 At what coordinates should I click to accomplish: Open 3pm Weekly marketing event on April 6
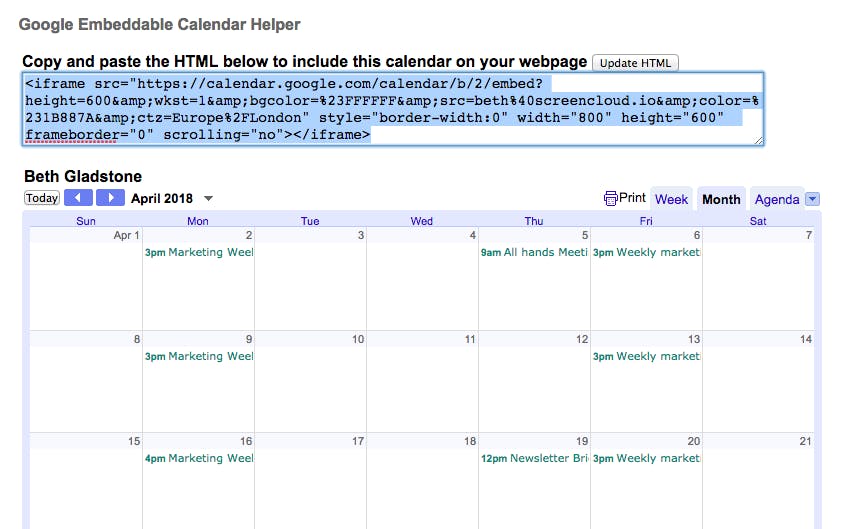646,252
